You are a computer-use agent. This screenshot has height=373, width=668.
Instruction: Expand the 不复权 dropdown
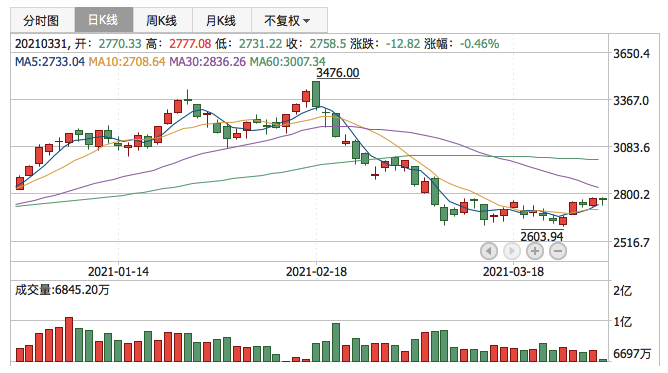coord(289,20)
